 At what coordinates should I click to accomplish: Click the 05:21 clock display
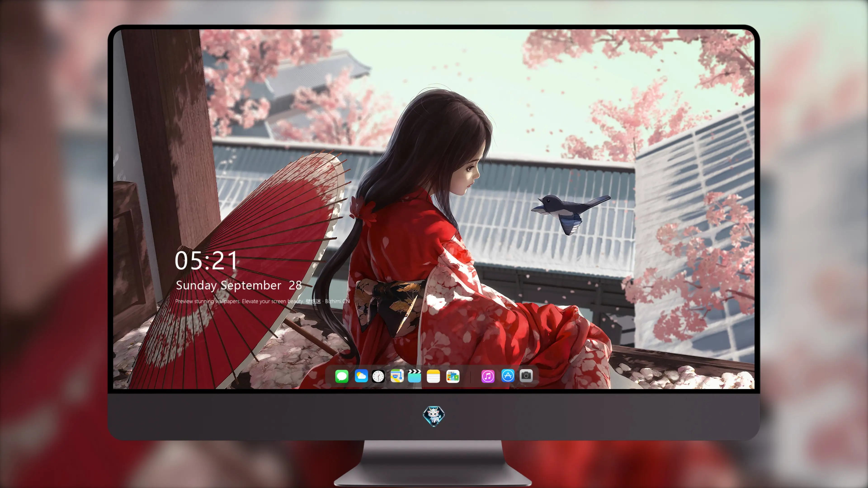(x=206, y=261)
